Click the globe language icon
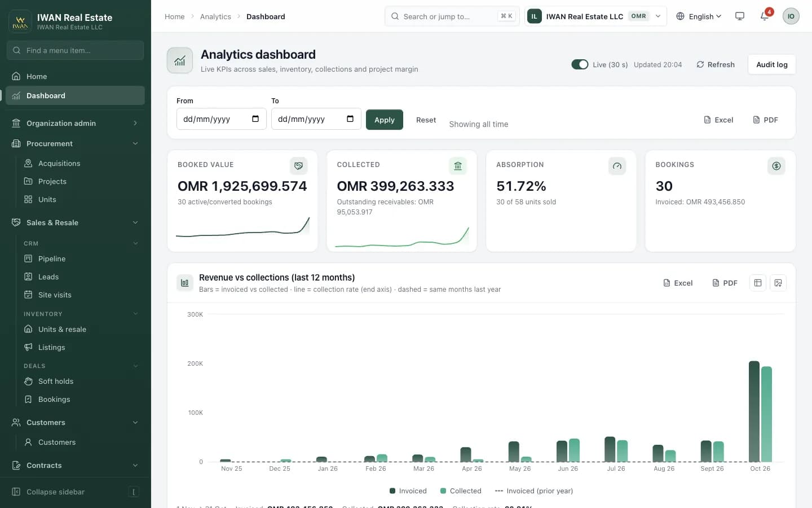Viewport: 812px width, 508px height. 680,16
